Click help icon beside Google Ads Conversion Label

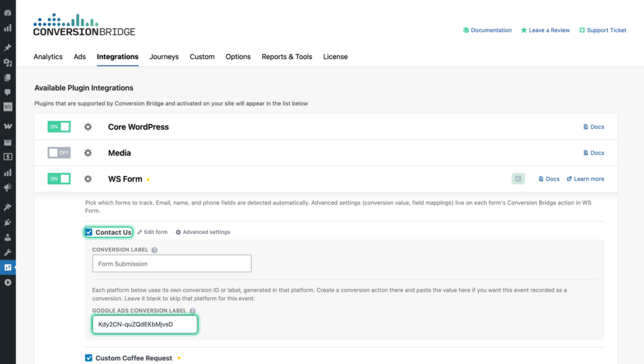(192, 311)
